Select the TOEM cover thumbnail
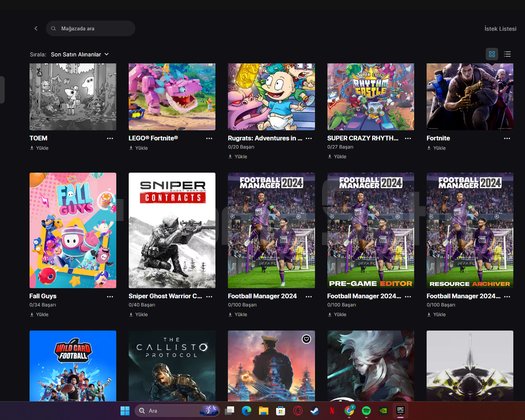The height and width of the screenshot is (420, 525). point(73,97)
